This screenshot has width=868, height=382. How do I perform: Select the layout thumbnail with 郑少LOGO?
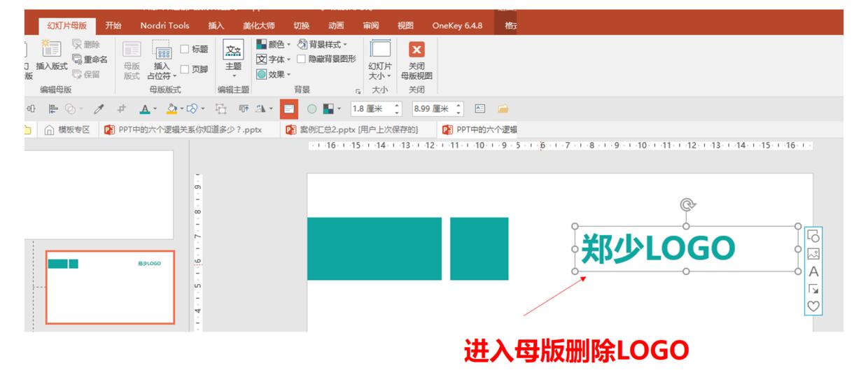coord(110,287)
